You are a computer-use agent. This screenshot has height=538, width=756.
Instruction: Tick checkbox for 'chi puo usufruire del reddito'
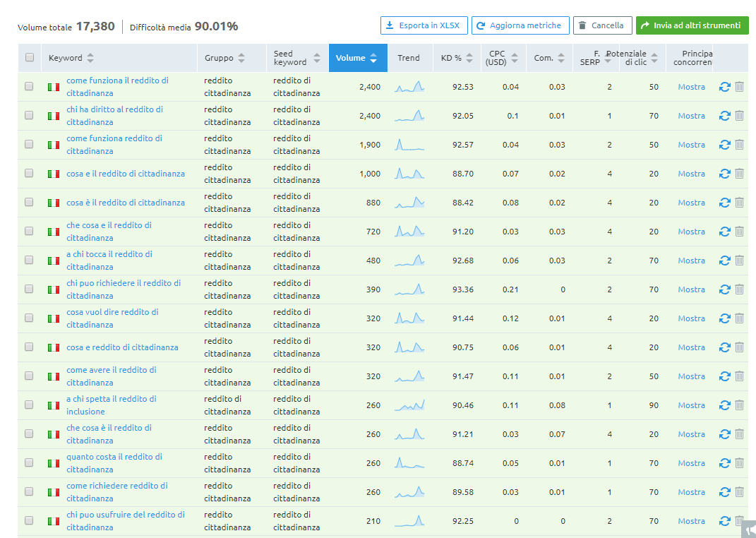[29, 520]
